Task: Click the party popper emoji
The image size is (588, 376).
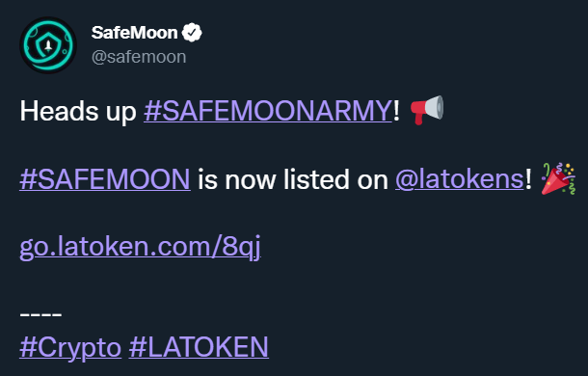Action: (x=558, y=178)
